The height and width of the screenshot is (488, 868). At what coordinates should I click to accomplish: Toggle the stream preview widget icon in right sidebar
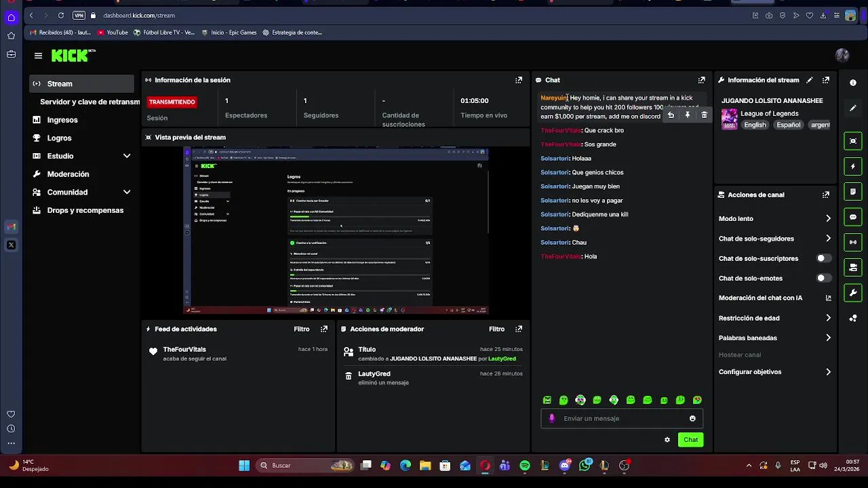click(853, 141)
